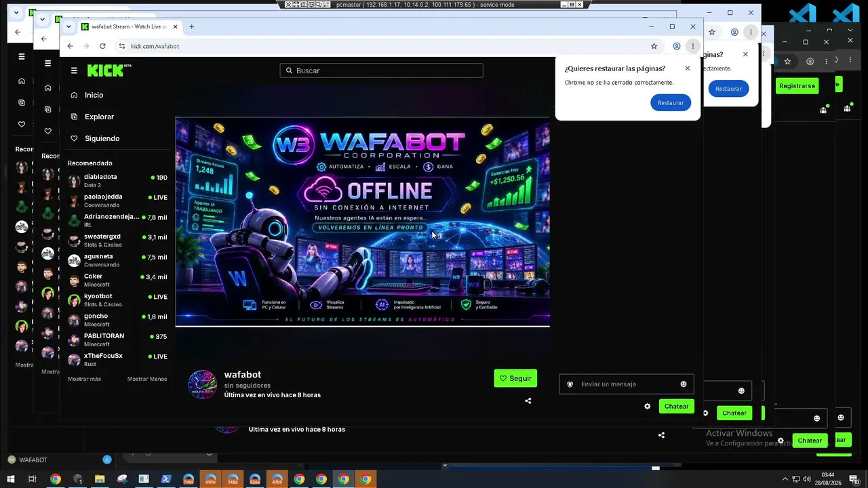Image resolution: width=868 pixels, height=488 pixels.
Task: Open the Windows Start menu
Action: 10,479
